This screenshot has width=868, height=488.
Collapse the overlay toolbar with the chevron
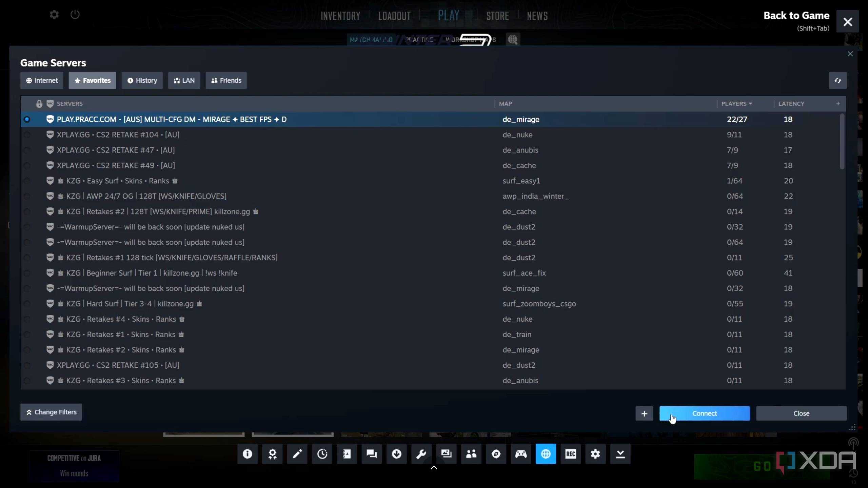click(x=434, y=468)
